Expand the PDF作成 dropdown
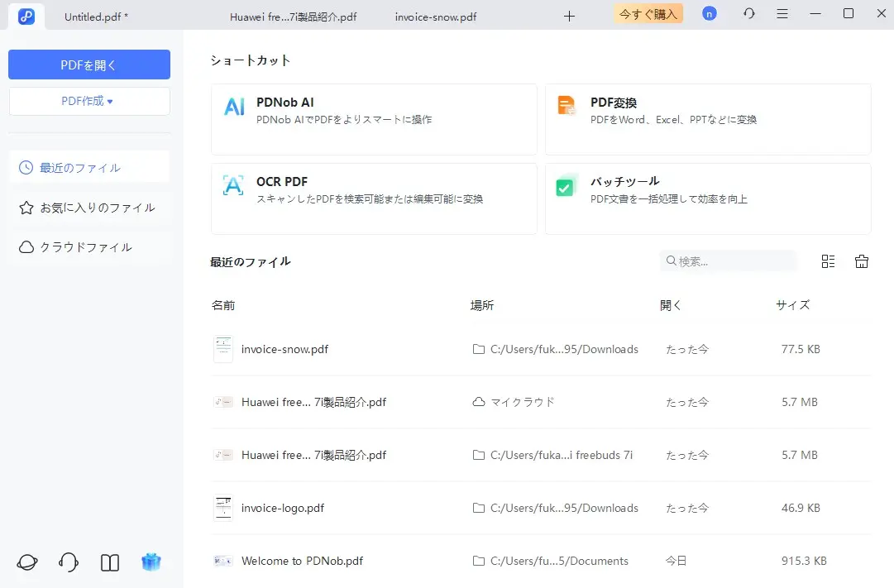The width and height of the screenshot is (894, 588). (88, 100)
